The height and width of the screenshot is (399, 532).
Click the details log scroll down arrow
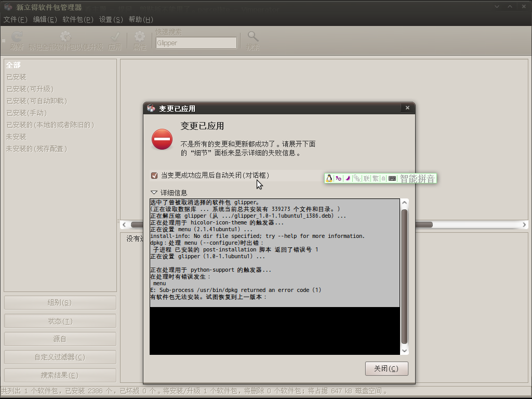[x=404, y=351]
